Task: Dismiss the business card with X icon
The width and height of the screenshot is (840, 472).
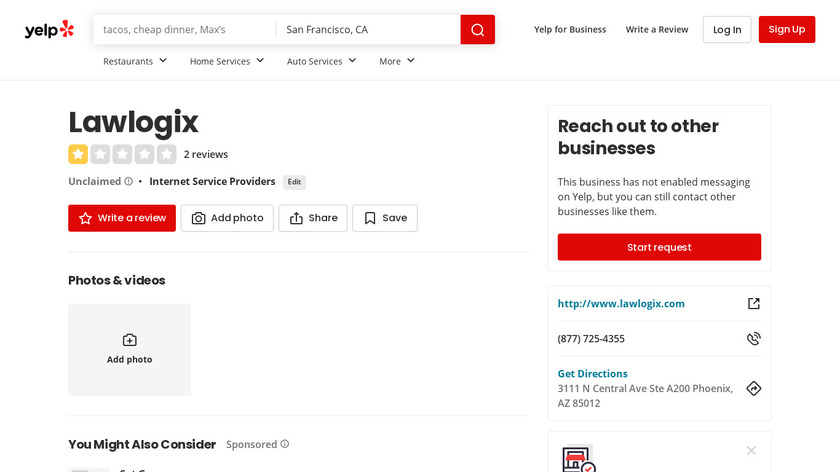Action: [x=751, y=451]
